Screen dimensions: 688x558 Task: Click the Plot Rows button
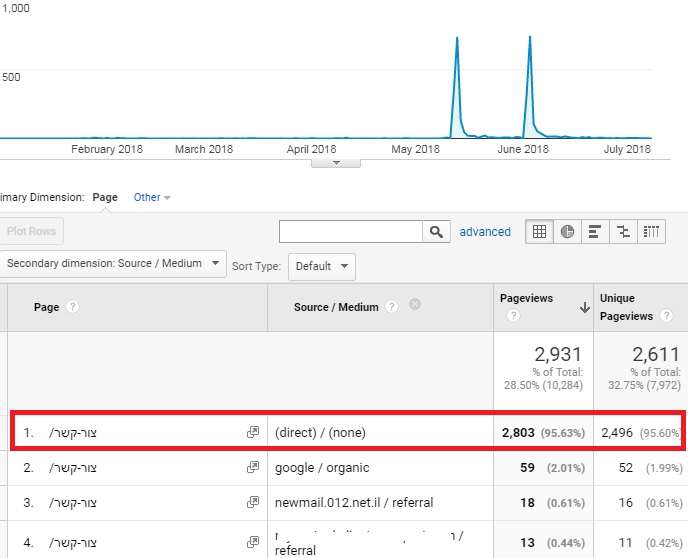click(x=31, y=232)
